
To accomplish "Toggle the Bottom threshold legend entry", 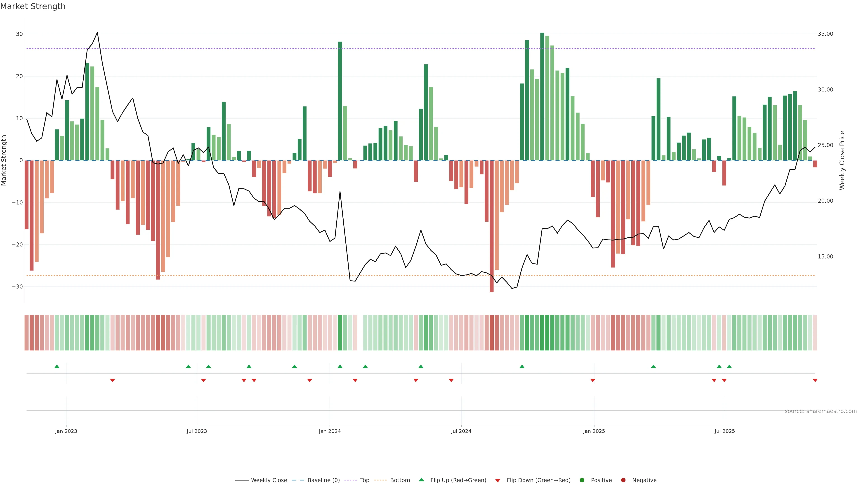I will coord(400,480).
